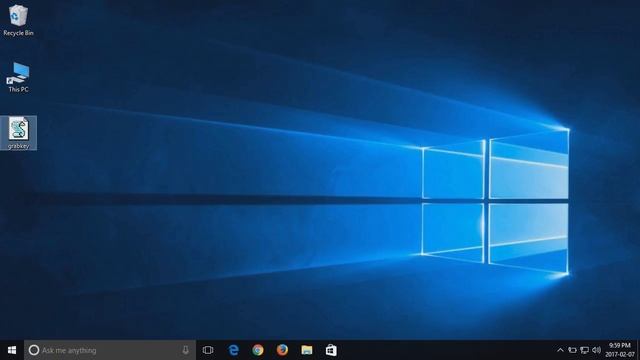Image resolution: width=640 pixels, height=360 pixels.
Task: Launch Microsoft Edge from the taskbar
Action: point(233,350)
